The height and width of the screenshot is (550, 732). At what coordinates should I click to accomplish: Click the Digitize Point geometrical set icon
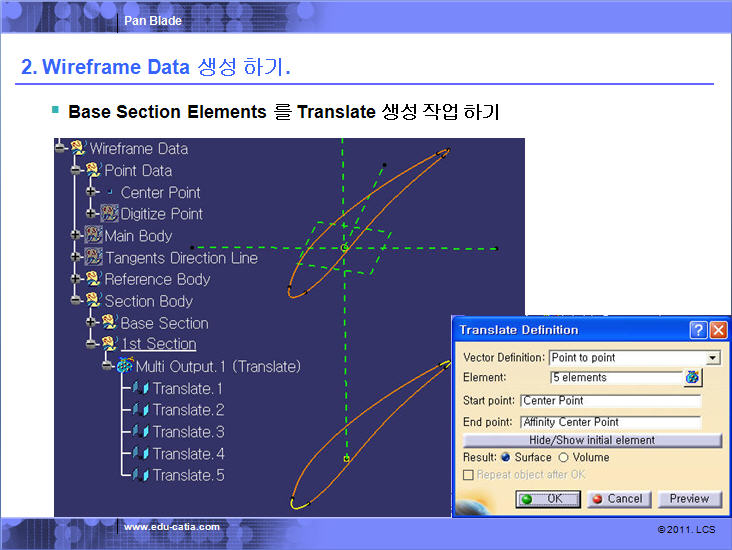coord(109,214)
